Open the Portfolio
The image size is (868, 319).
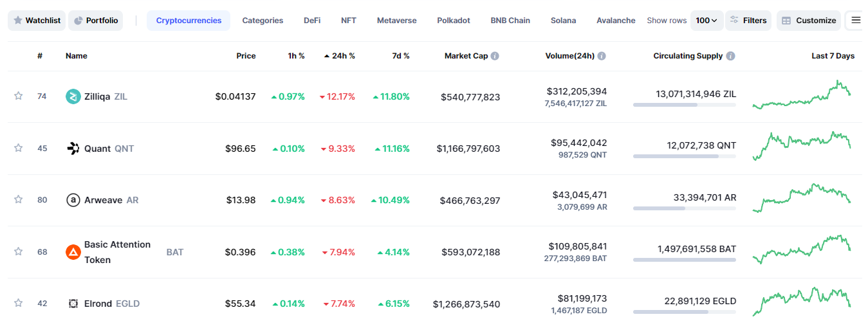(96, 21)
